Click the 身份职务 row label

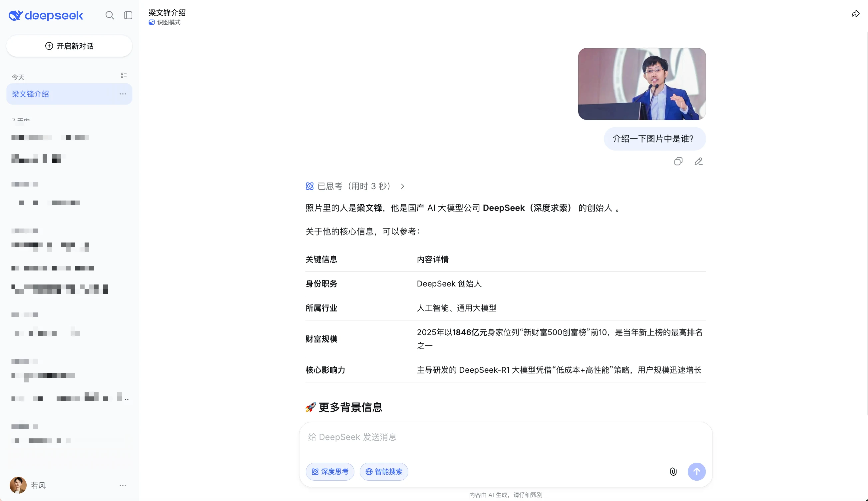(321, 283)
